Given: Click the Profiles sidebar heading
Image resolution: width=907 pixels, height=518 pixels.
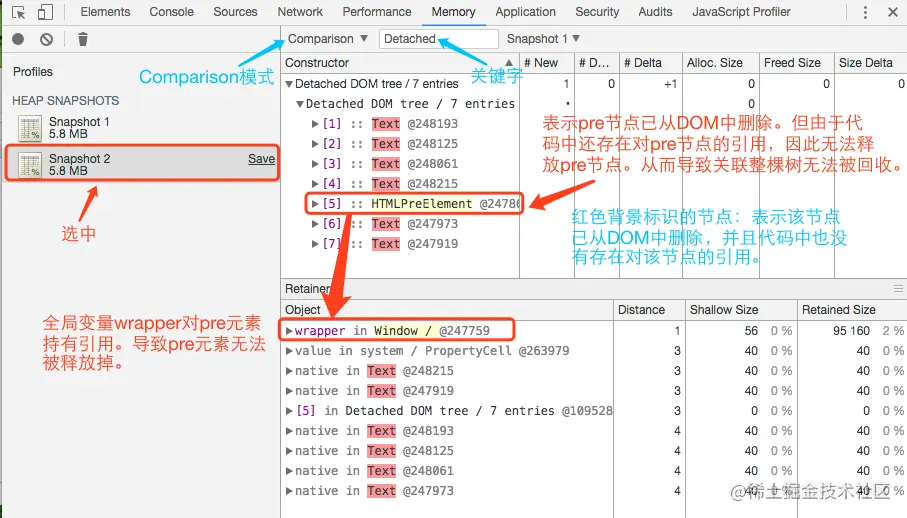Looking at the screenshot, I should click(x=33, y=72).
